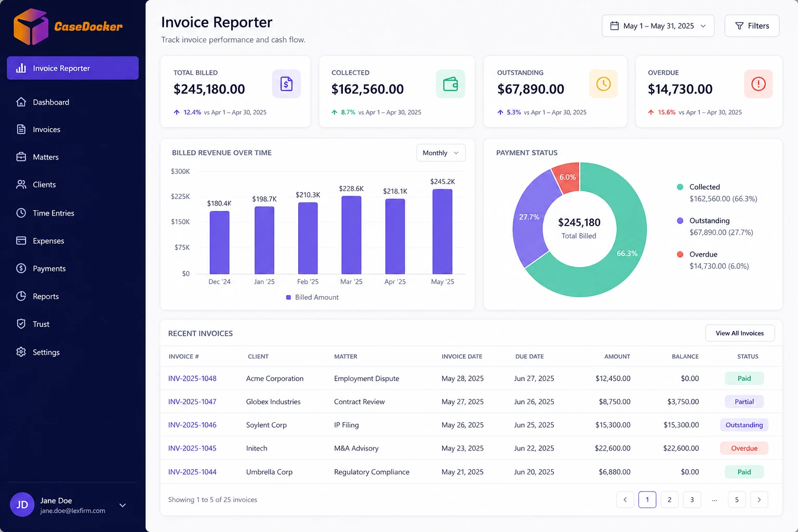Click the 6.0% overdue donut segment
Viewport: 798px width, 532px height.
click(x=567, y=178)
